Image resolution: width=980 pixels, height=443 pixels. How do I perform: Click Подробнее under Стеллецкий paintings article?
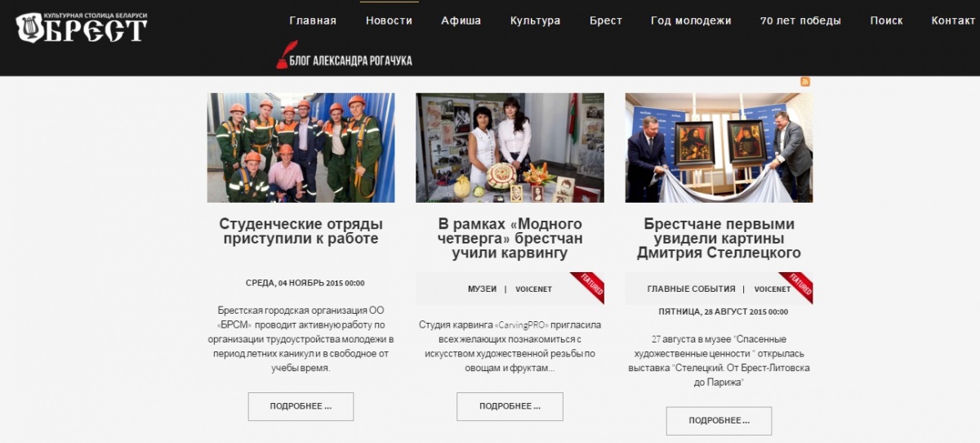719,420
